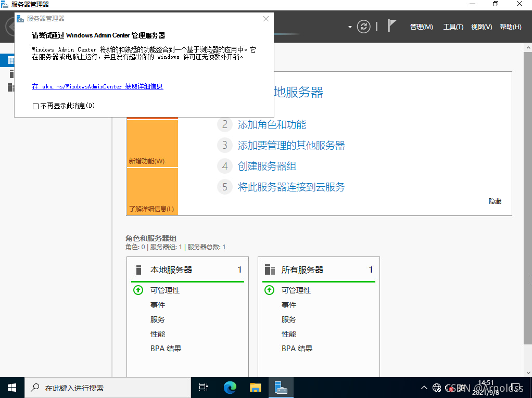The height and width of the screenshot is (398, 532).
Task: Click green manageability icon in 本地服务器 tile
Action: [138, 290]
